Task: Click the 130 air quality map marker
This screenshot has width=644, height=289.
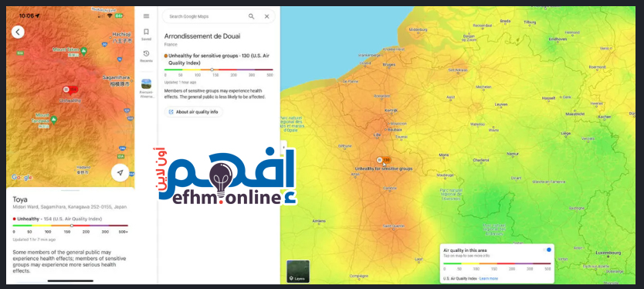Action: pos(384,160)
